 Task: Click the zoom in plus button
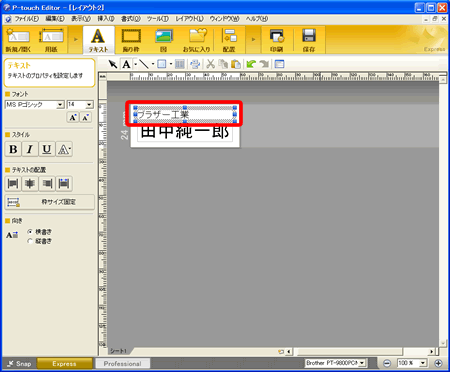(438, 363)
